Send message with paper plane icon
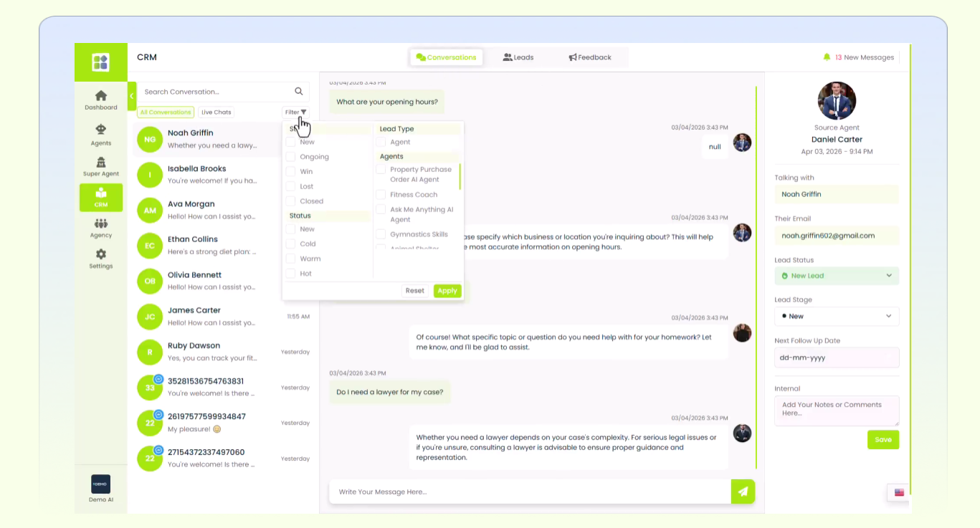The width and height of the screenshot is (980, 528). click(743, 491)
